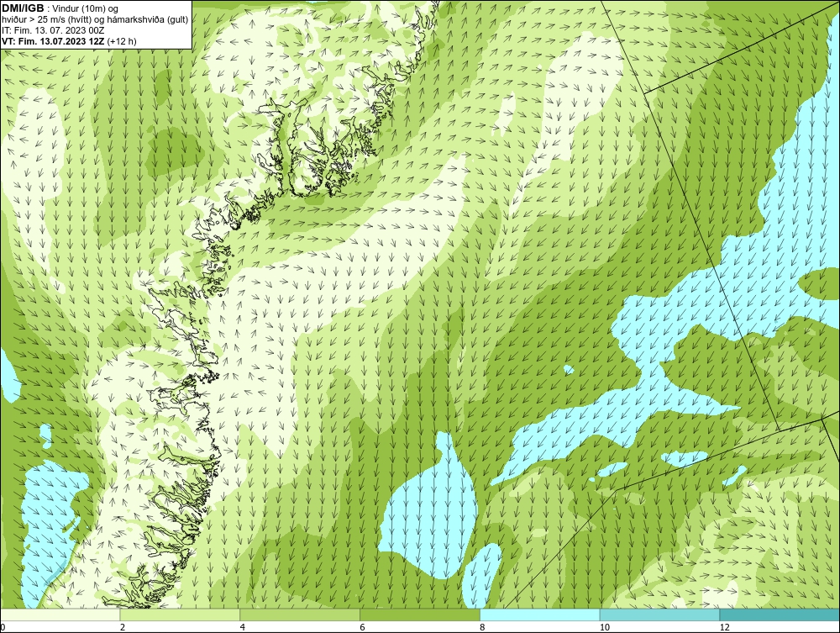Click the legend swatch above 12 m/s

coord(780,615)
